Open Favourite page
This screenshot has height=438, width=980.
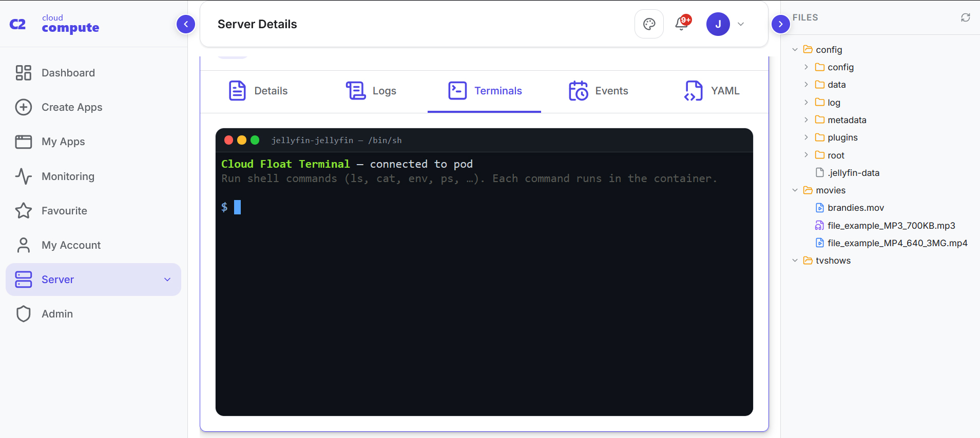tap(93, 211)
